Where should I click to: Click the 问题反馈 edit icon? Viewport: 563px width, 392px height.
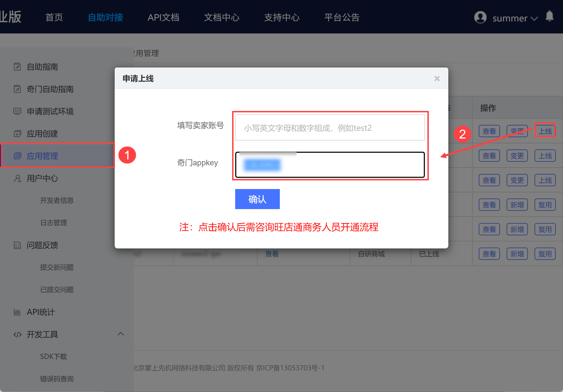pyautogui.click(x=17, y=245)
